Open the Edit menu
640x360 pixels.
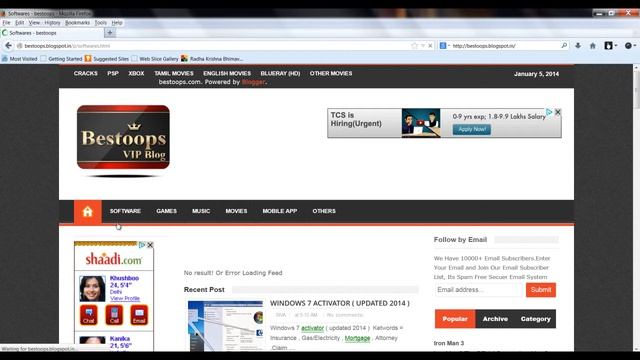[x=20, y=23]
